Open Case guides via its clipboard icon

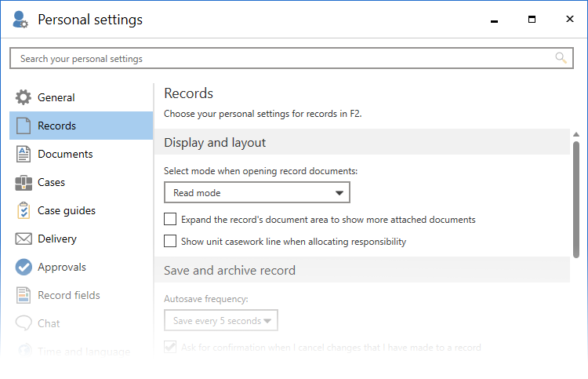(24, 211)
